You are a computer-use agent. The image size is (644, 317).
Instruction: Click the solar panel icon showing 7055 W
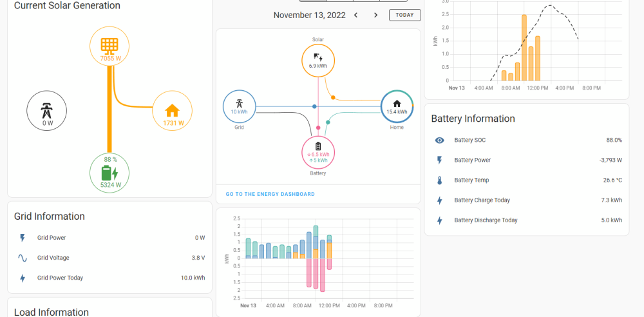click(109, 45)
